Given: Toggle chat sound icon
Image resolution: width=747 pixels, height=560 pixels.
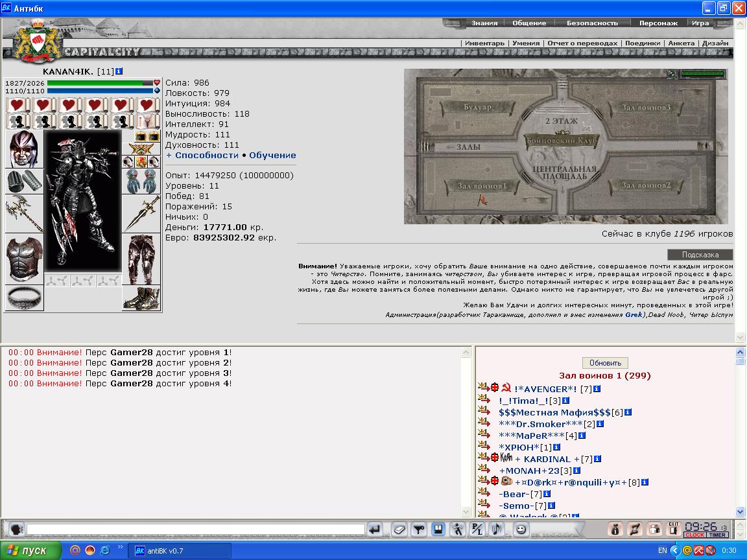Looking at the screenshot, I should tap(497, 529).
